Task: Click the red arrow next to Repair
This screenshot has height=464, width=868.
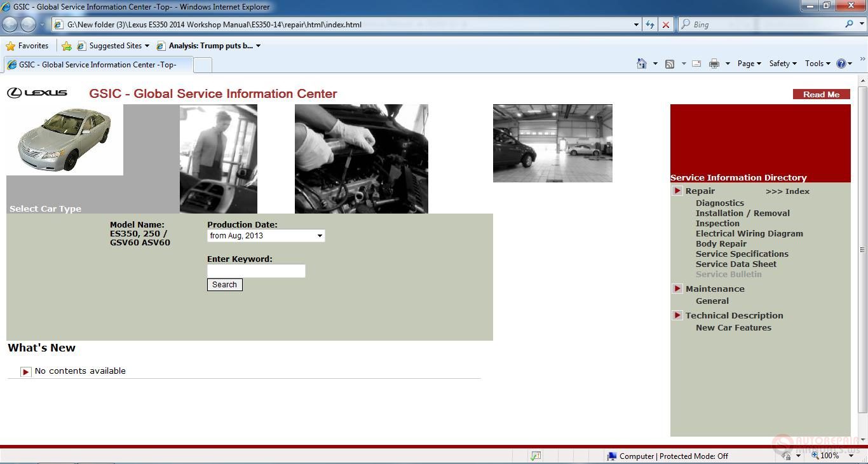Action: (x=677, y=191)
